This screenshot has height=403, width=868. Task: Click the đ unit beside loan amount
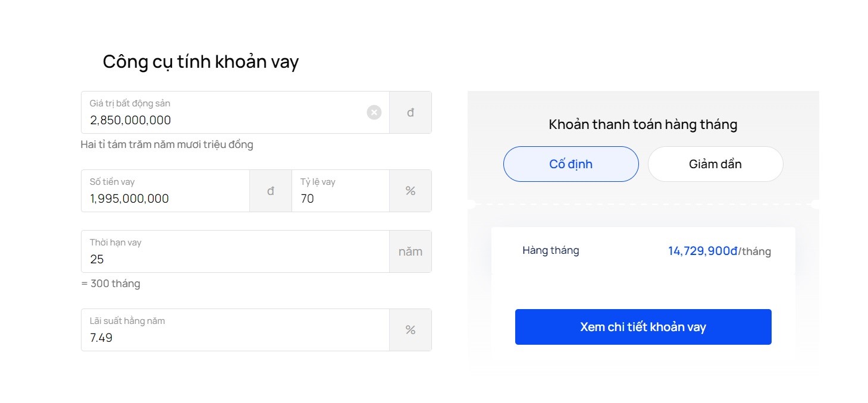(271, 191)
